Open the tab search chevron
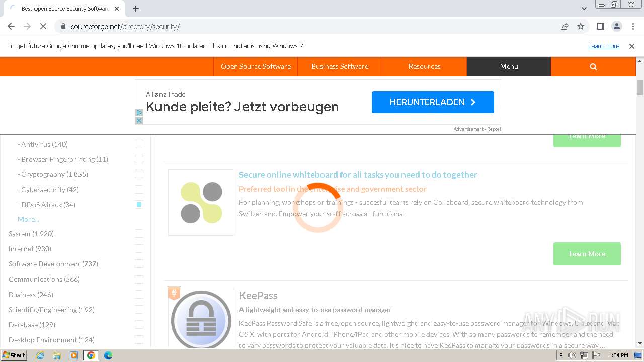644x362 pixels. click(x=584, y=9)
